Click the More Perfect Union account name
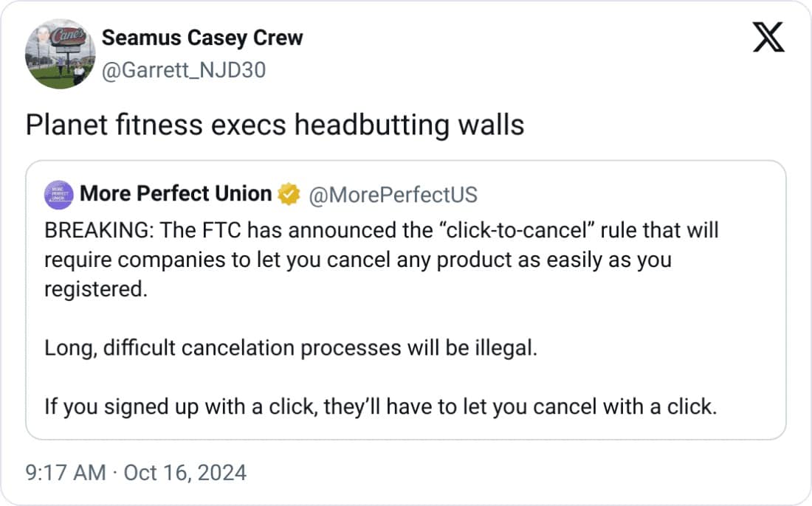812x506 pixels. [176, 194]
